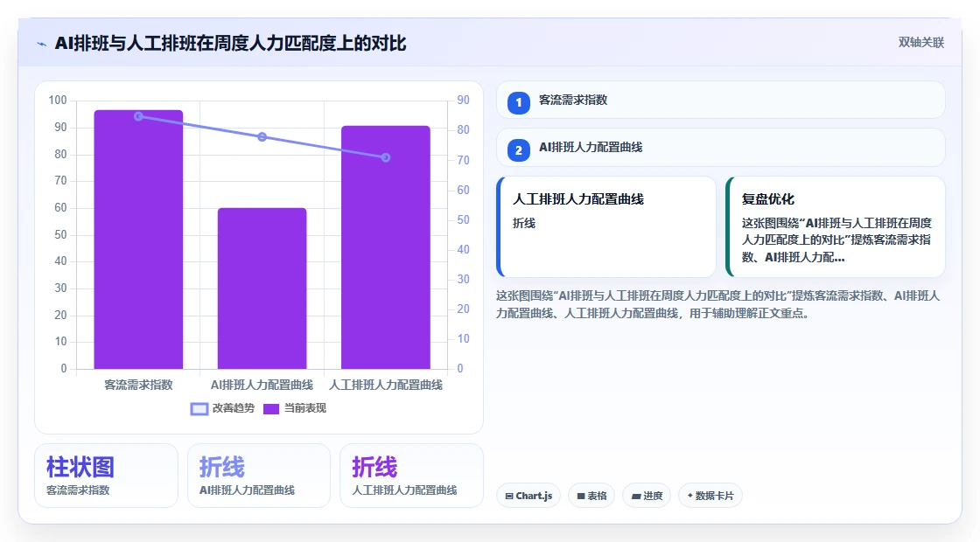980x542 pixels.
Task: Open the 折线 人工排班人力配置曲线 stat card
Action: tap(411, 476)
